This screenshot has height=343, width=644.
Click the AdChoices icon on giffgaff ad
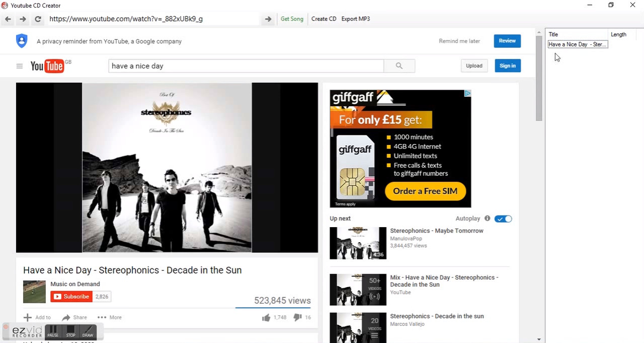[467, 93]
